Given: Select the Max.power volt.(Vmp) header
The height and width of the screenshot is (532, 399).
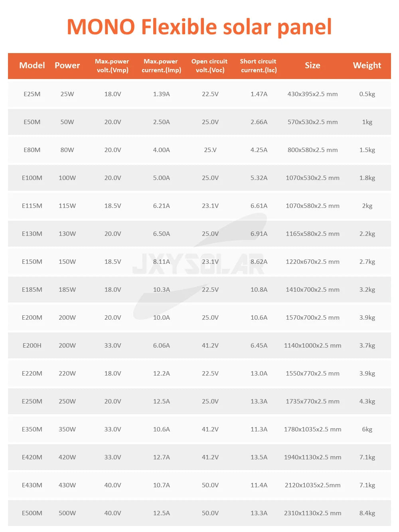Looking at the screenshot, I should 113,65.
